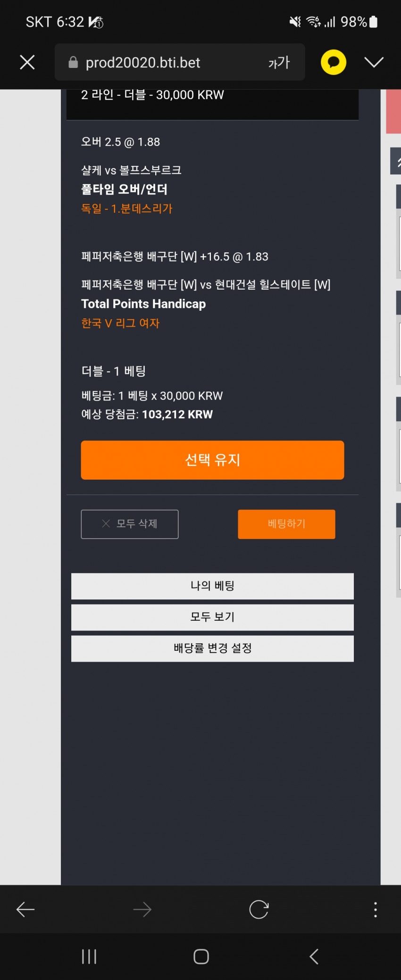Click the orange 선택 유지 button
The image size is (401, 980).
[x=212, y=460]
